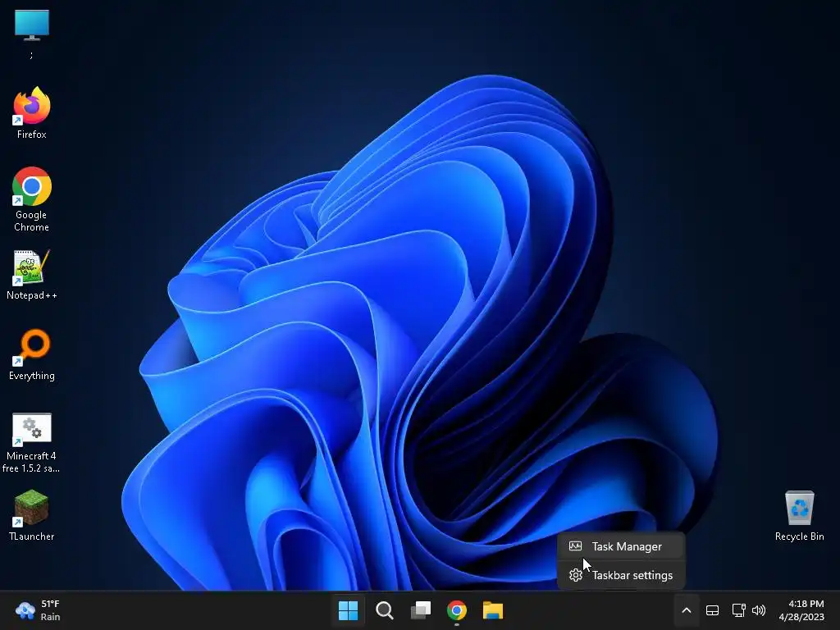This screenshot has width=840, height=630.
Task: Select the This PC monitor desktop icon
Action: [32, 33]
